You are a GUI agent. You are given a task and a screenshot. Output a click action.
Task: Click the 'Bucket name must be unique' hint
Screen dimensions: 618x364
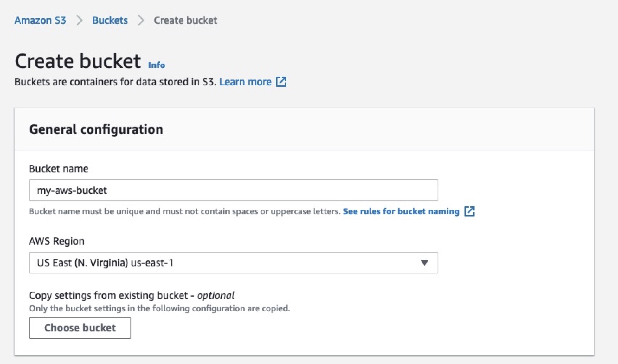tap(185, 211)
